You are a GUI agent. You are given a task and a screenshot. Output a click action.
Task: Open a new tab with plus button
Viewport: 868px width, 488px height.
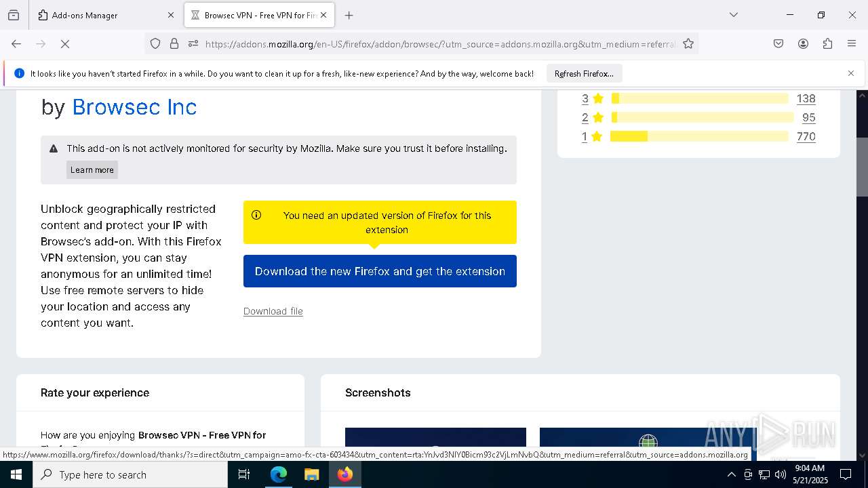[x=349, y=15]
